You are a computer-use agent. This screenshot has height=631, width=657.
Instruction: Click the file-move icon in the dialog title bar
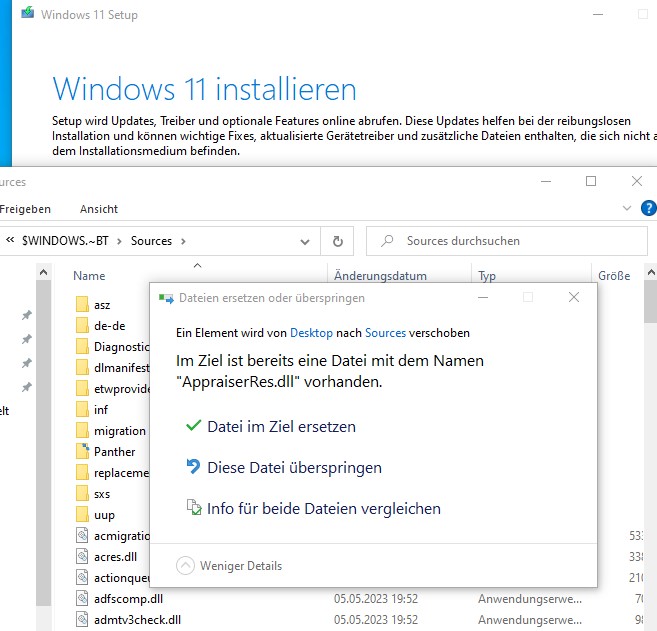coord(166,298)
